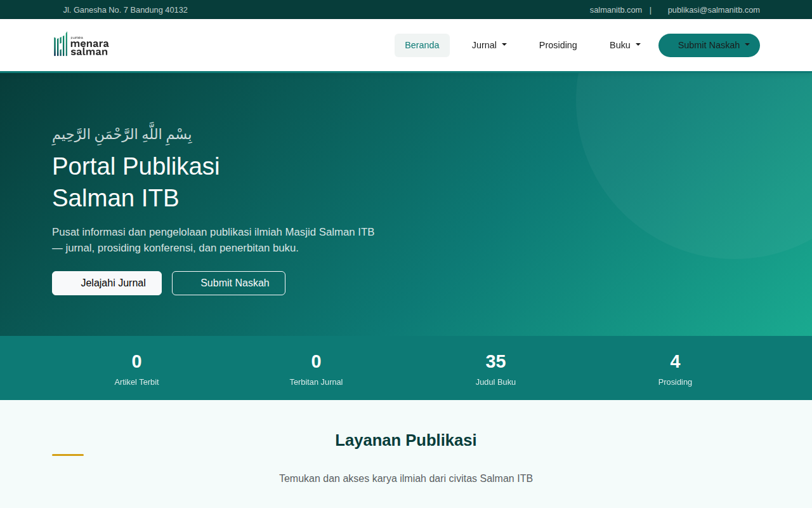Click the address Jl. Ganesha No. 7 Bandung 40132
Viewport: 812px width, 508px height.
pyautogui.click(x=125, y=10)
